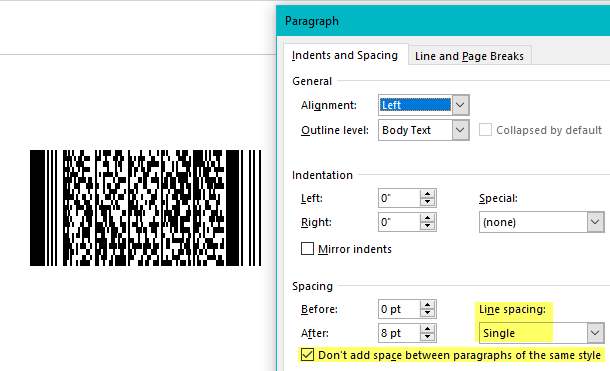Decrease Right indentation with down arrow

(x=428, y=226)
